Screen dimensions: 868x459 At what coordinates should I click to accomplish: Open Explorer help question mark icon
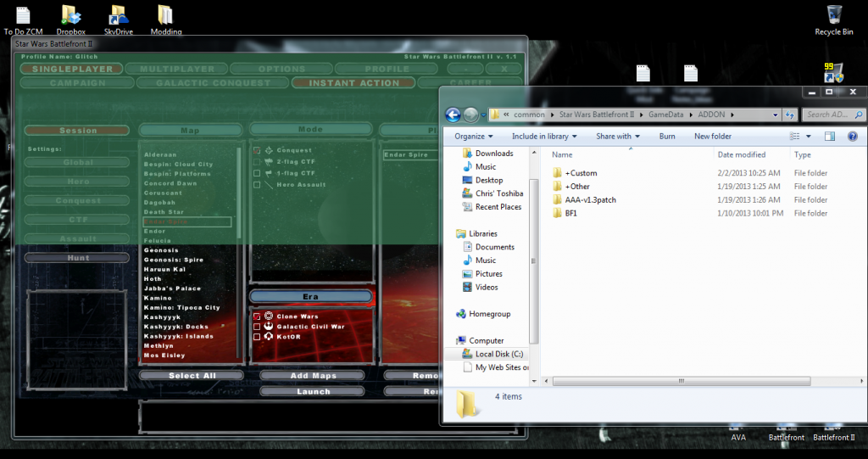[853, 136]
